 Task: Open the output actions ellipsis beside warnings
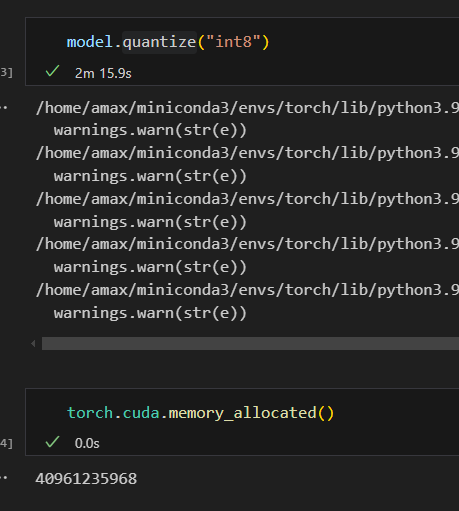(4, 107)
